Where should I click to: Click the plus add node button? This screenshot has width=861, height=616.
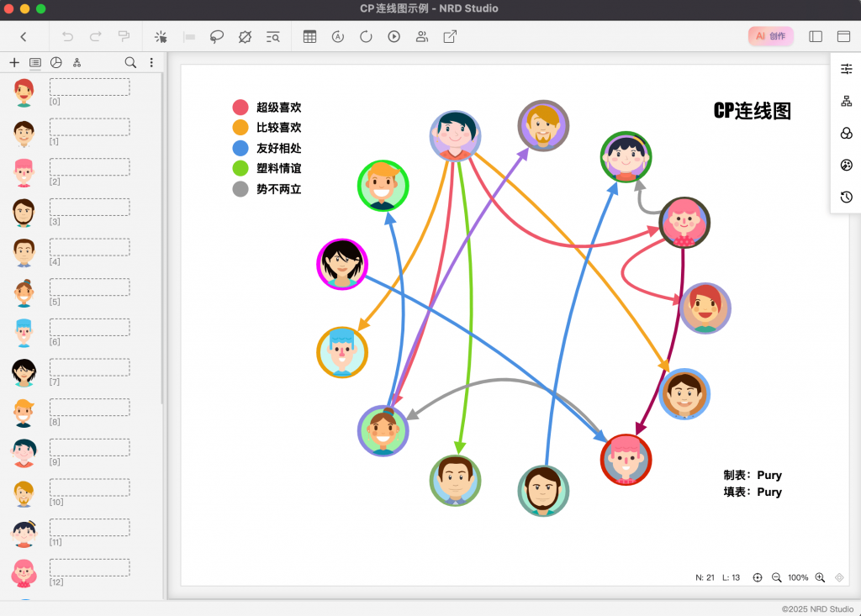(14, 63)
